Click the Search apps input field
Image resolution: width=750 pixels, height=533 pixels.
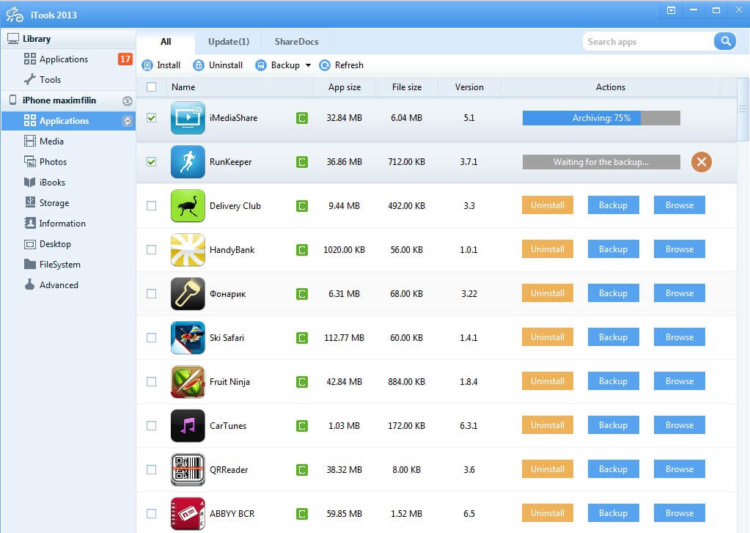648,42
